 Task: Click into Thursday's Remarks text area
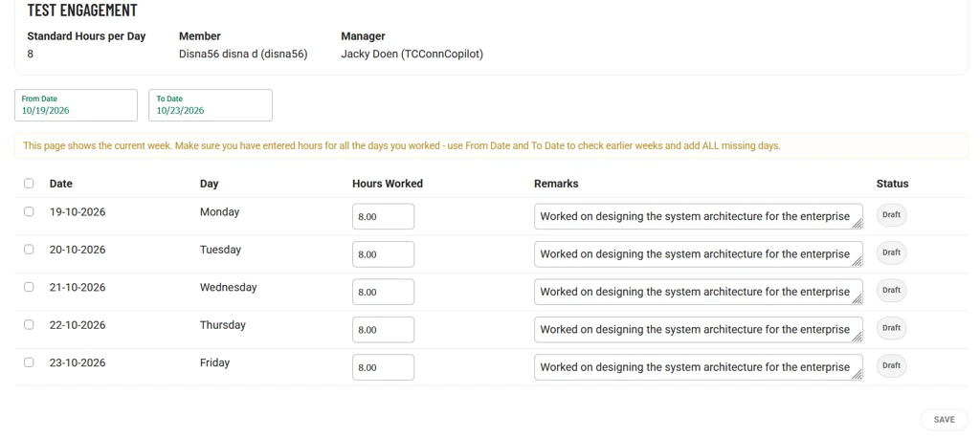tap(698, 329)
